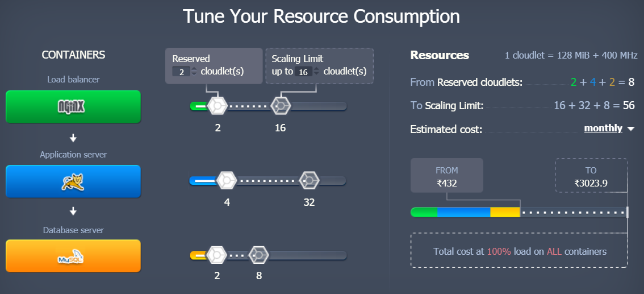The image size is (644, 294).
Task: Click the yellow segment of the cost bar
Action: click(x=505, y=212)
